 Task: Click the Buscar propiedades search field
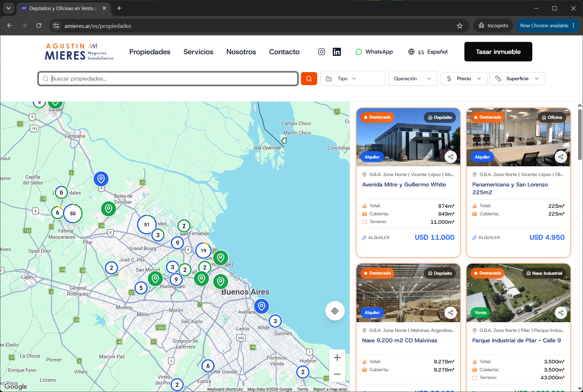[x=168, y=79]
